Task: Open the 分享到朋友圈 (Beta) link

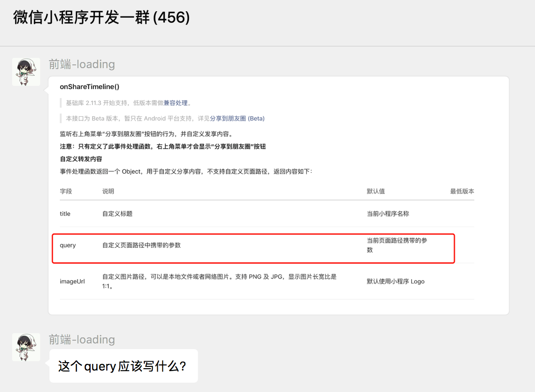Action: [x=237, y=119]
